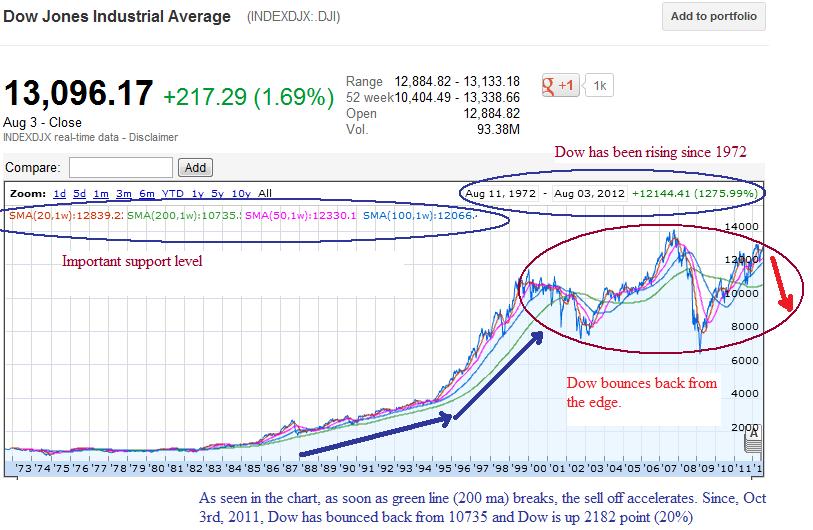Viewport: 813px width, 530px height.
Task: Set chart zoom to 1m
Action: pos(101,193)
